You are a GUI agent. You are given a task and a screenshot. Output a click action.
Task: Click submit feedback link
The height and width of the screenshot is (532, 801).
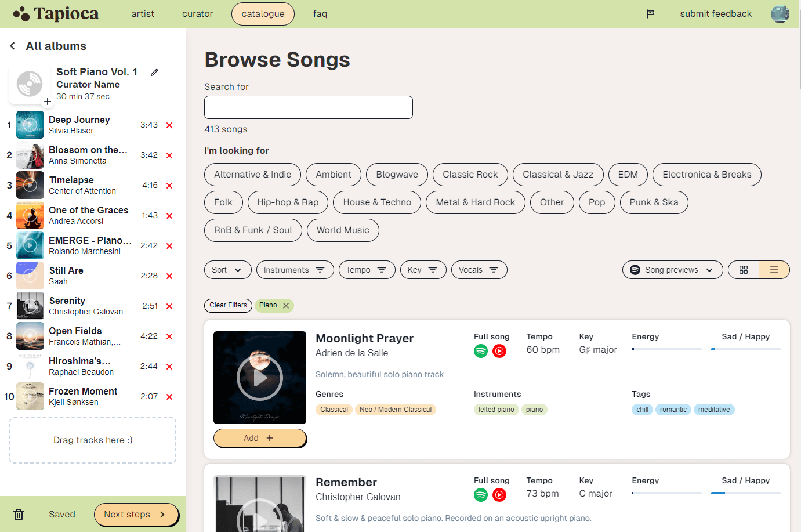click(x=716, y=14)
